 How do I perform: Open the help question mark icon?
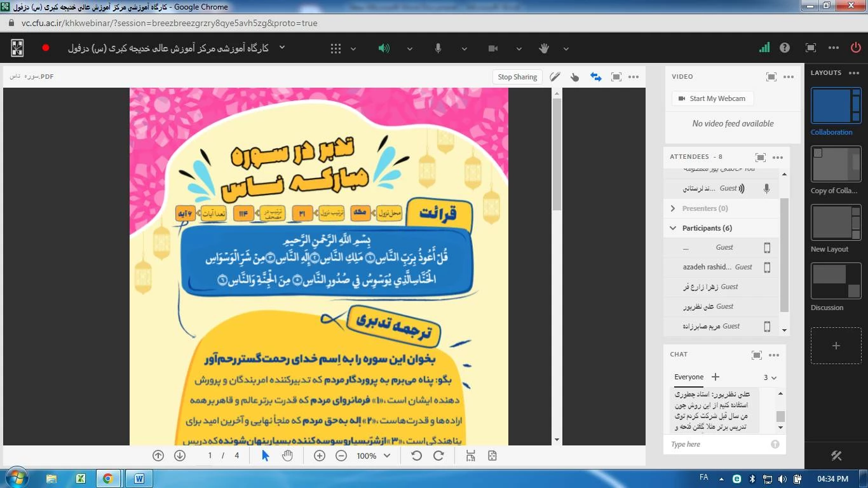click(785, 48)
